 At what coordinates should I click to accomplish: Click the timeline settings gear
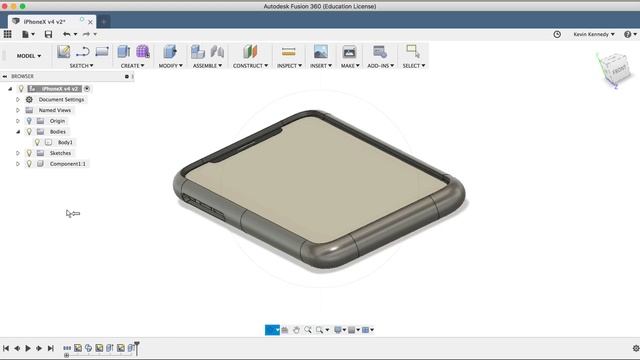click(636, 348)
